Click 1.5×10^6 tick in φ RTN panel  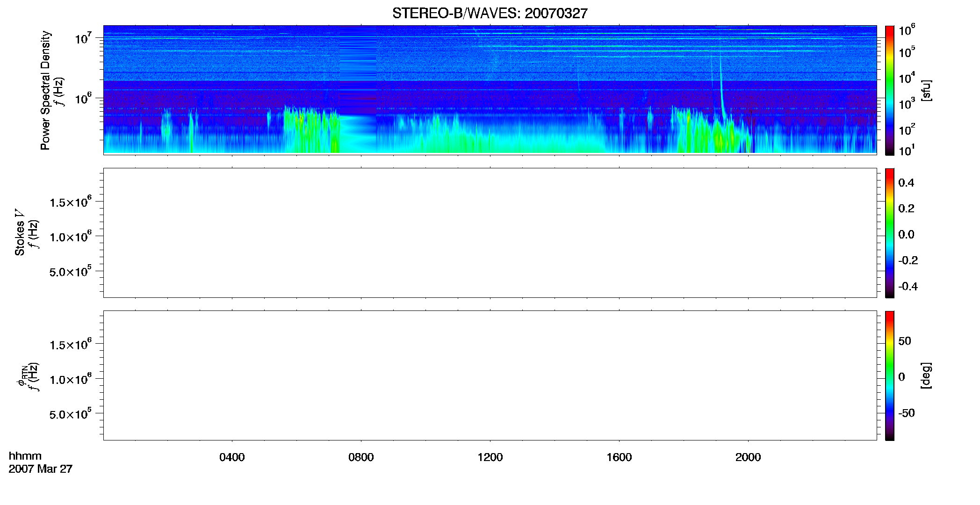tap(70, 344)
